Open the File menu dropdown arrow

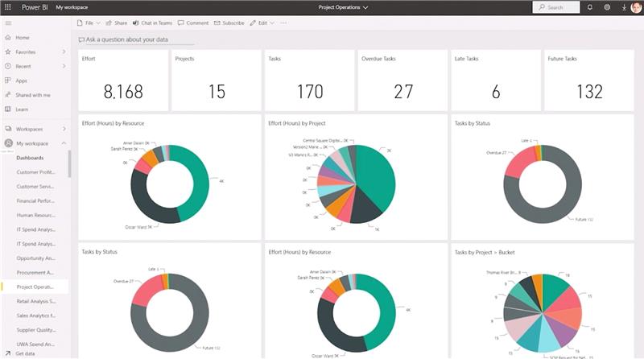(97, 23)
